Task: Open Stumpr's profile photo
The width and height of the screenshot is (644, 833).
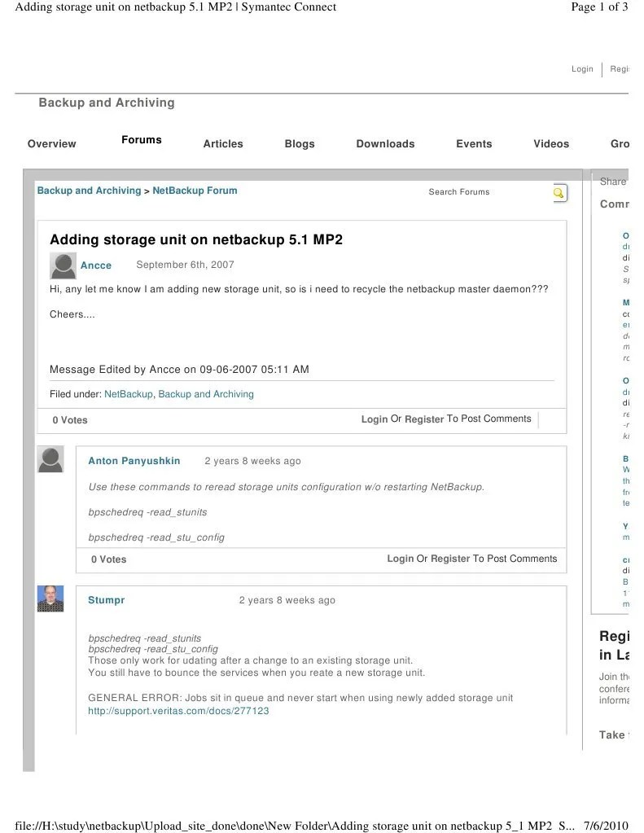Action: click(x=50, y=598)
